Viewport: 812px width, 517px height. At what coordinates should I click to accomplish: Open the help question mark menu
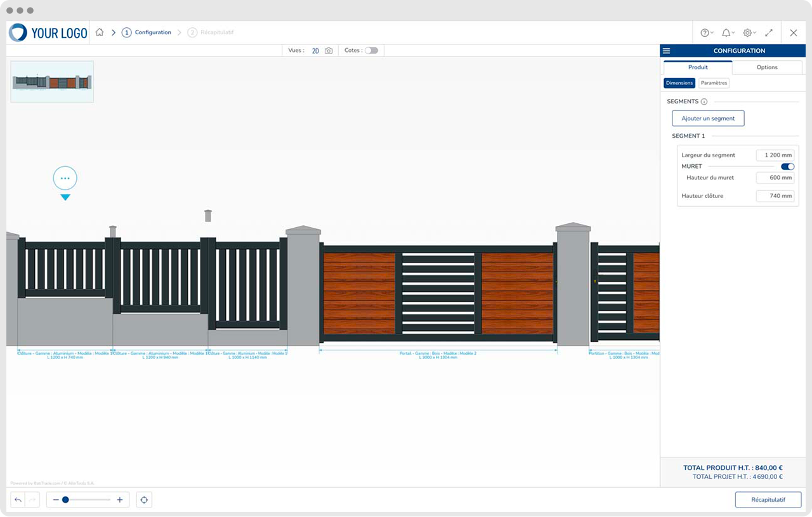(x=707, y=33)
